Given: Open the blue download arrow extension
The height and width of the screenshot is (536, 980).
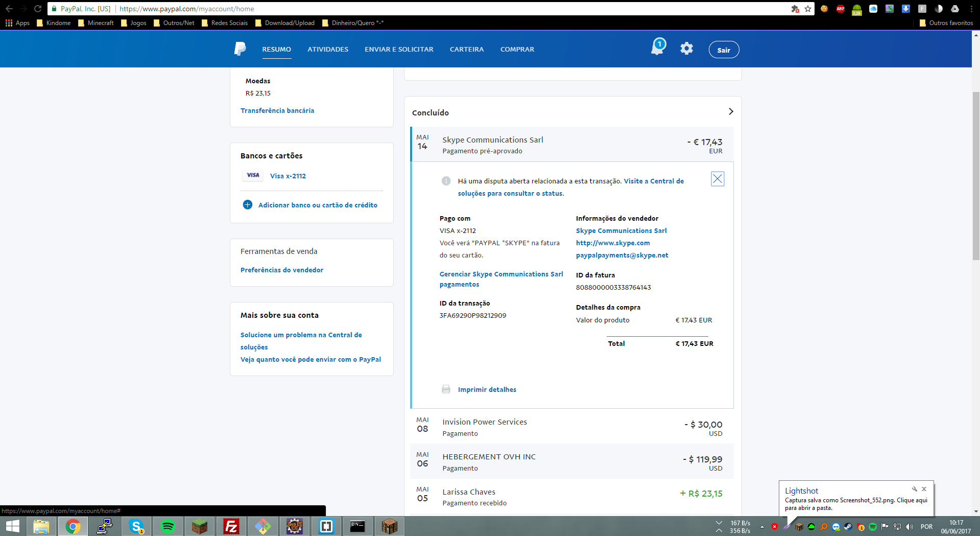Looking at the screenshot, I should tap(906, 9).
